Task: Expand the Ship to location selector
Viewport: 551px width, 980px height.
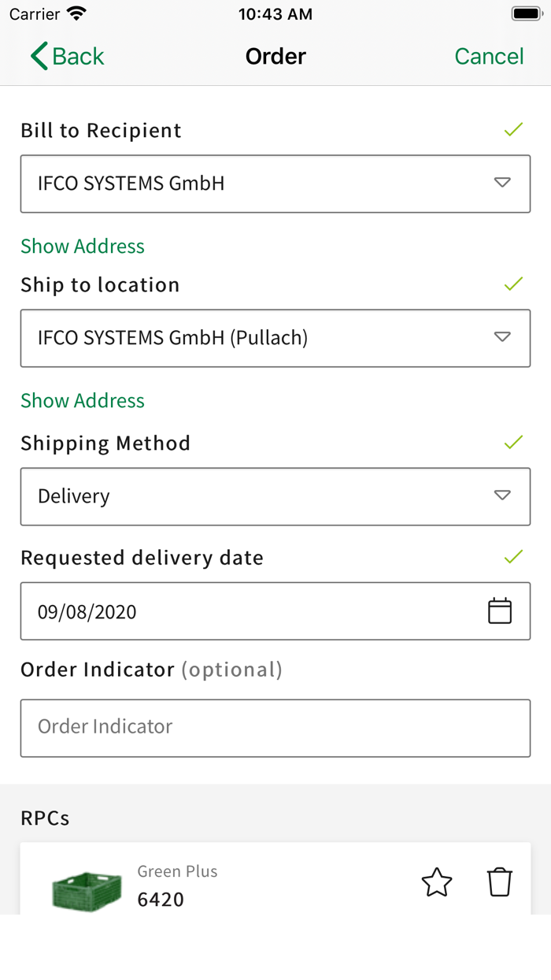Action: (x=502, y=337)
